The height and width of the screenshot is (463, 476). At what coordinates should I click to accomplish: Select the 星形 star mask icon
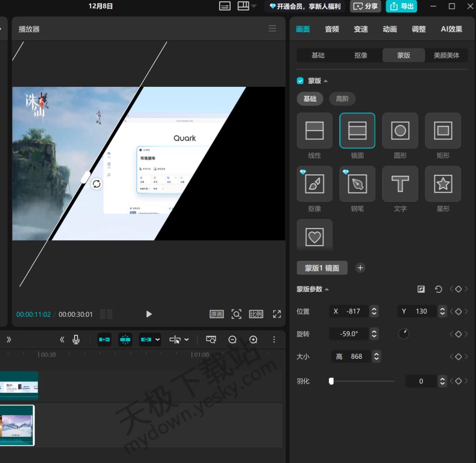tap(443, 184)
